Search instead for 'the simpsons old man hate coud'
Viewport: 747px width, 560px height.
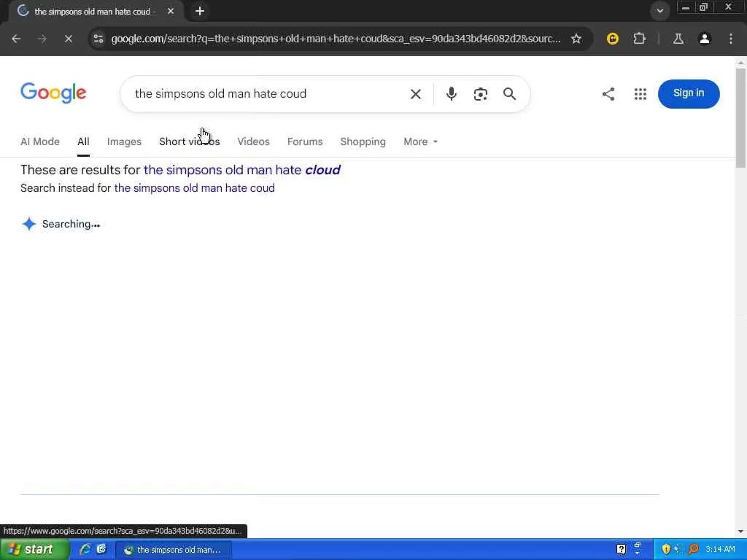click(x=194, y=188)
